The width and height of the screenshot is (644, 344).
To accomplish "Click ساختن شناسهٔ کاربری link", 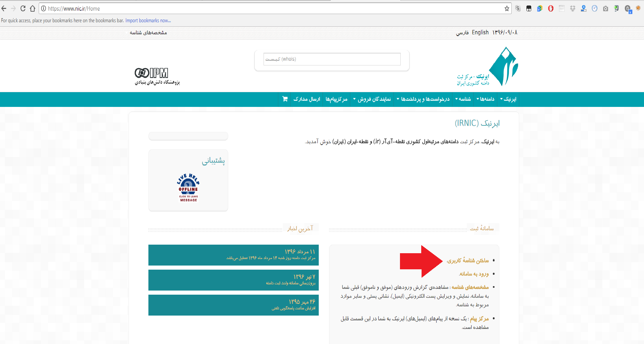I will tap(468, 261).
